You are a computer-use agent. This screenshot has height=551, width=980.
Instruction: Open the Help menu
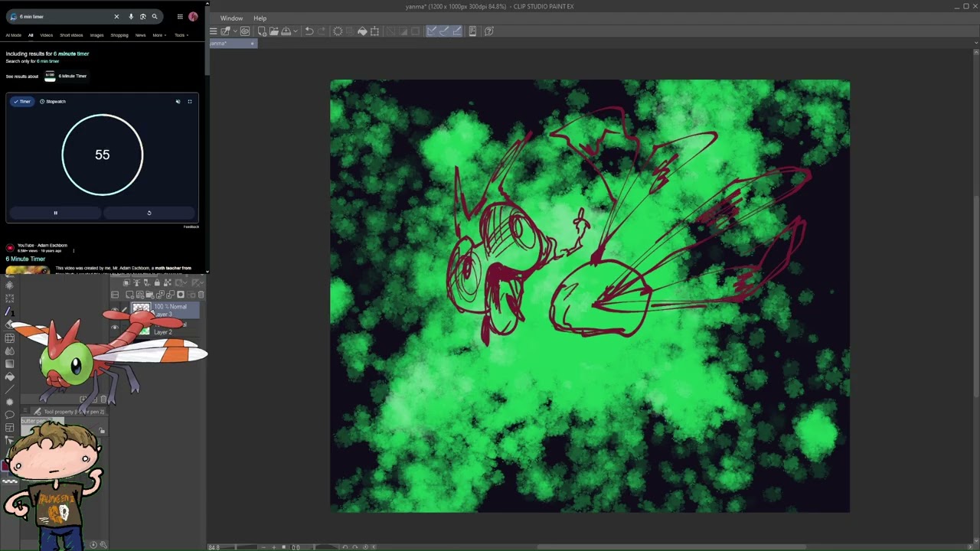click(x=260, y=18)
